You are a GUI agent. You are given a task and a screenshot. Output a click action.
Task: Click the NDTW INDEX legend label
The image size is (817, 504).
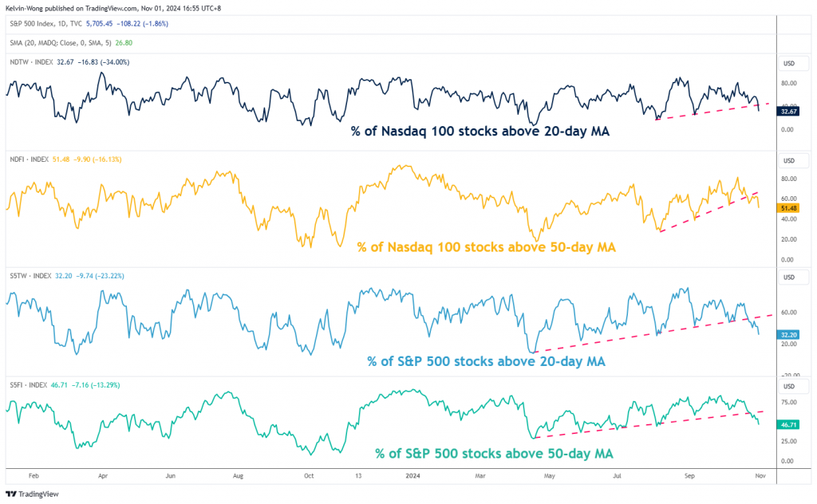29,62
